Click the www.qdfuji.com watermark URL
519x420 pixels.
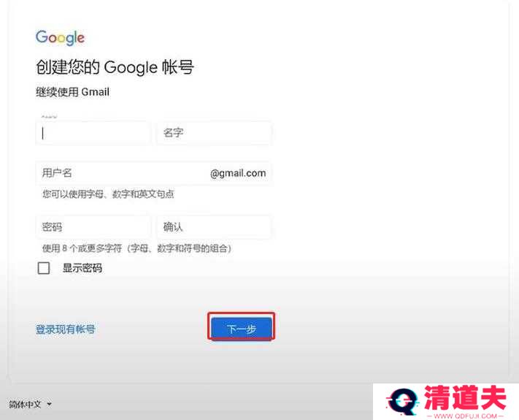465,416
